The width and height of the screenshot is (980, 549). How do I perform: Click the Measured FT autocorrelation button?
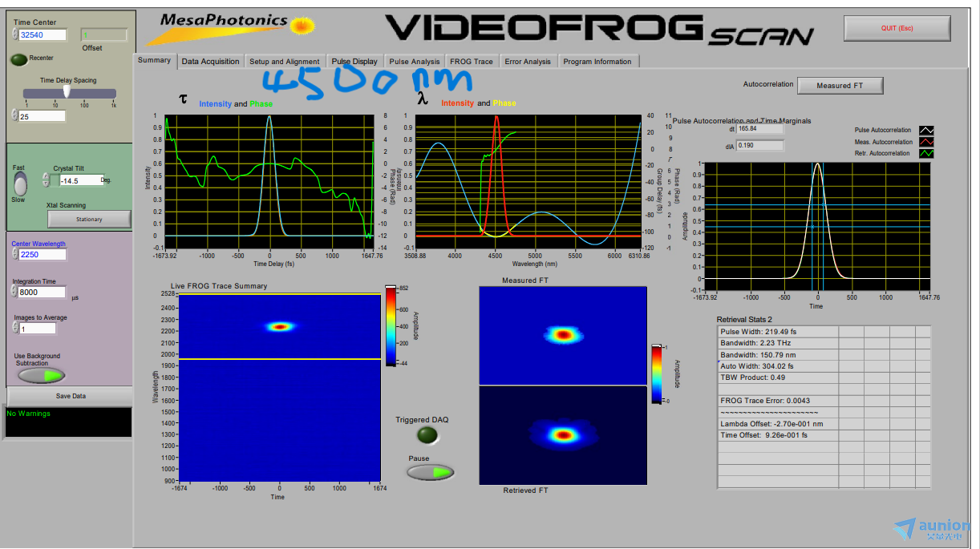coord(840,85)
